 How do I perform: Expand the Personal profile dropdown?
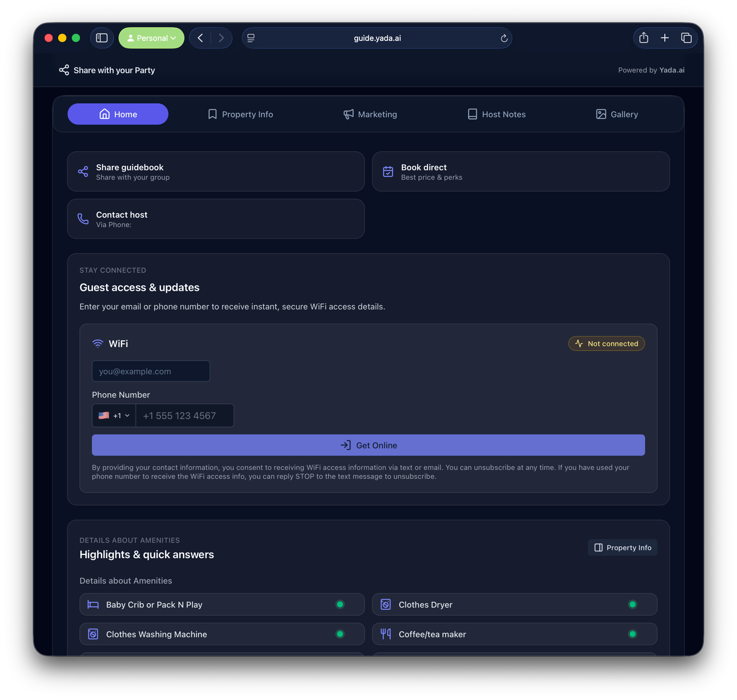click(151, 38)
